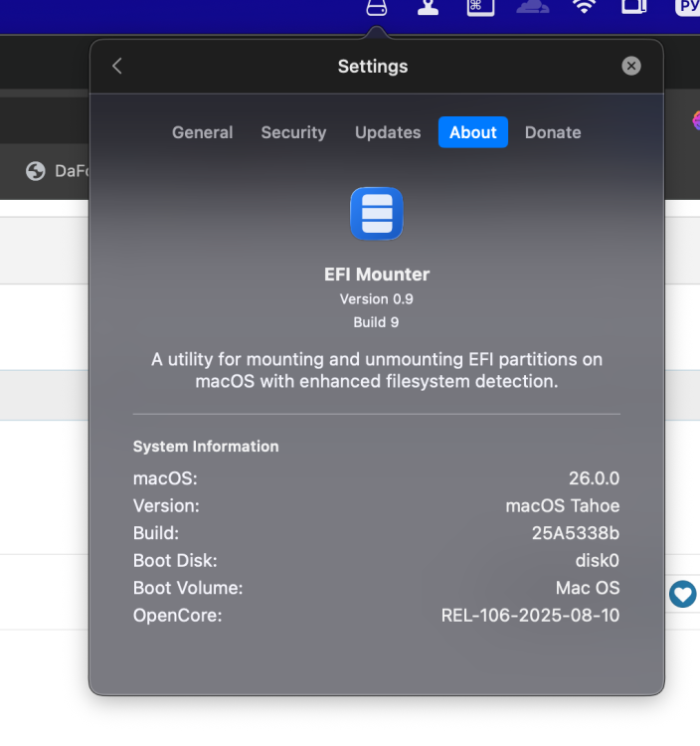Switch to the General tab
The image size is (700, 746).
point(203,132)
